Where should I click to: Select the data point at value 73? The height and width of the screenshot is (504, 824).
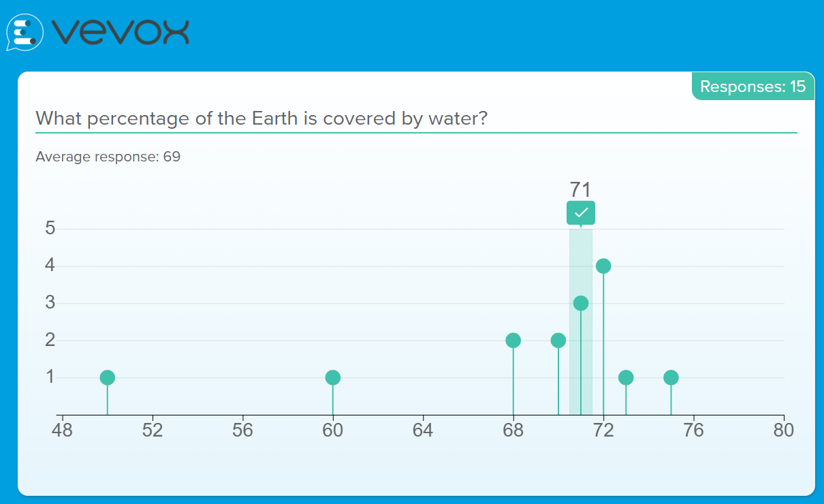coord(626,377)
